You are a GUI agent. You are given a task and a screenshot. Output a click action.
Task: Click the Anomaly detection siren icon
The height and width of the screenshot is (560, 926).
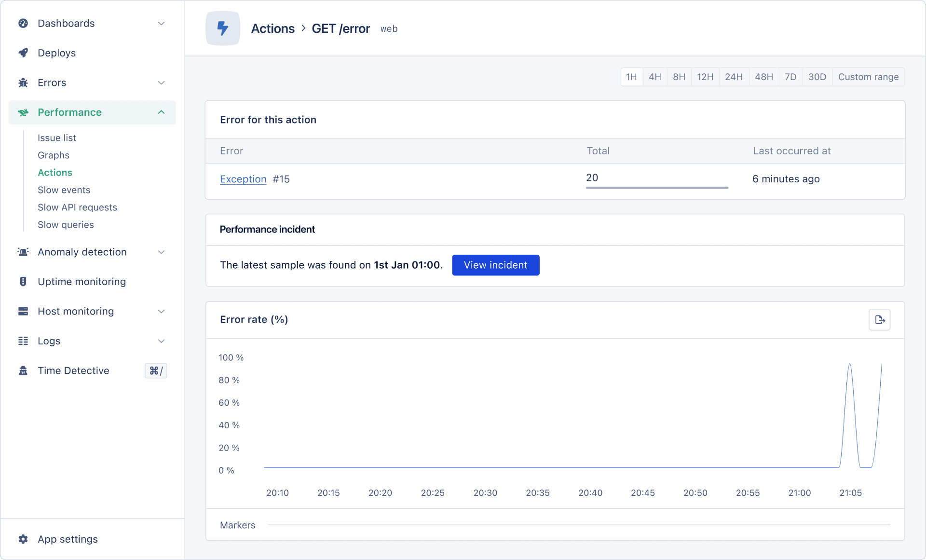[x=23, y=252]
